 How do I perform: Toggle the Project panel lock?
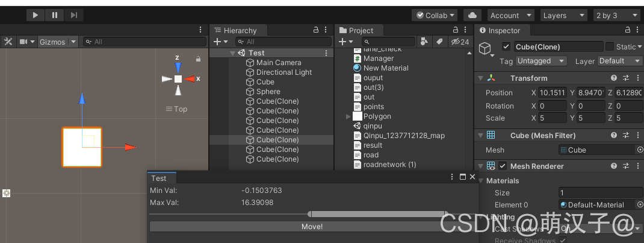pyautogui.click(x=455, y=30)
